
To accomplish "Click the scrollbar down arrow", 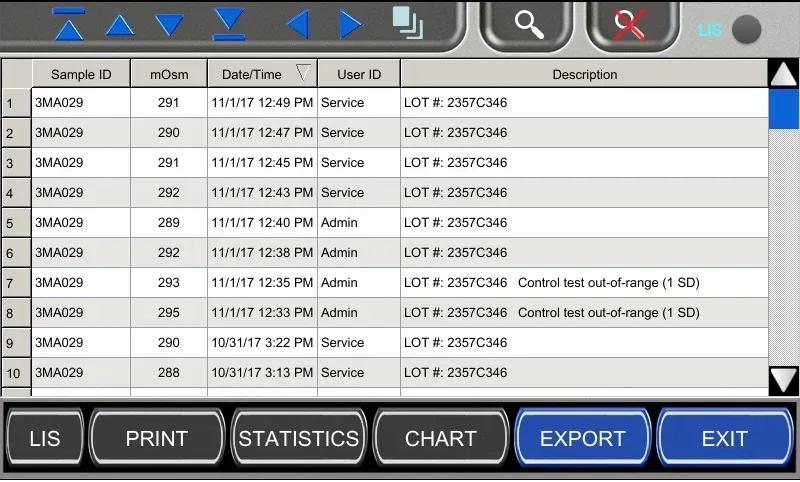I will point(784,380).
